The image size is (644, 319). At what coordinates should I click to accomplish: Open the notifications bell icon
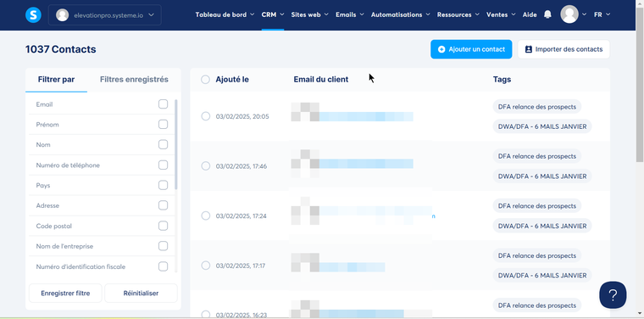click(x=547, y=14)
